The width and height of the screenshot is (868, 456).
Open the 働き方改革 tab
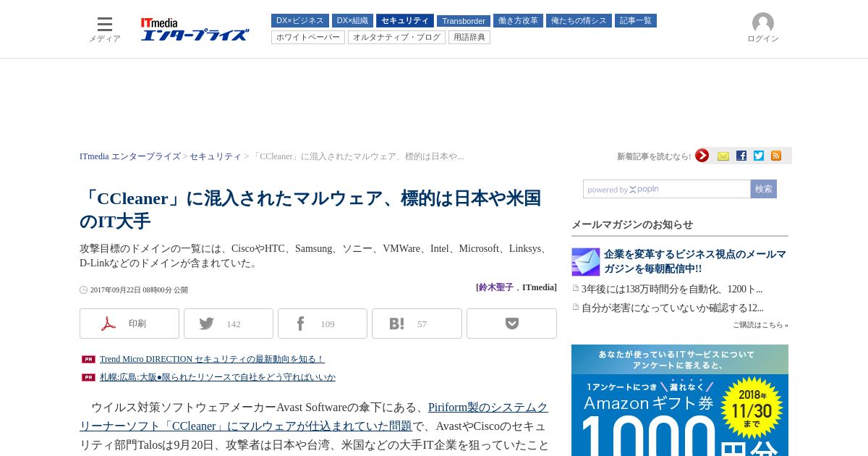[518, 21]
